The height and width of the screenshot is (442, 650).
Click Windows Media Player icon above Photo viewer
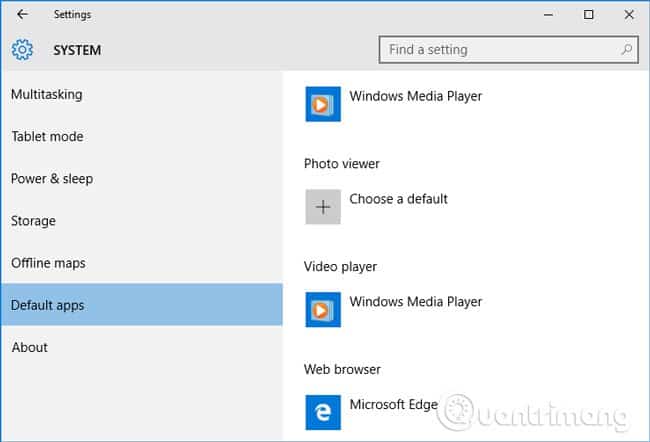point(323,105)
